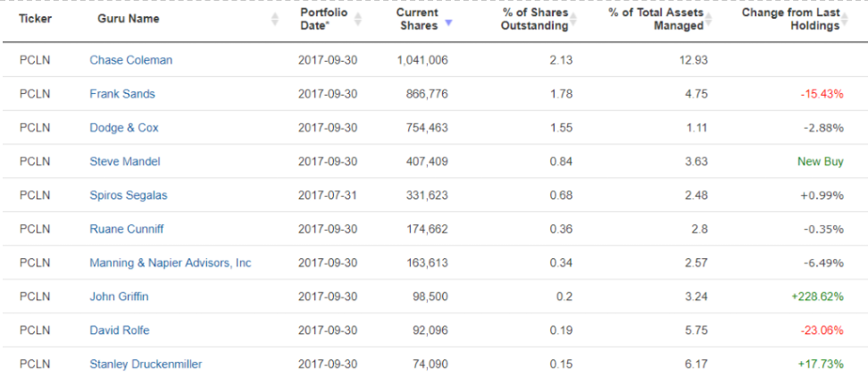
Task: Select 0.84 shares outstanding value
Action: (x=562, y=161)
